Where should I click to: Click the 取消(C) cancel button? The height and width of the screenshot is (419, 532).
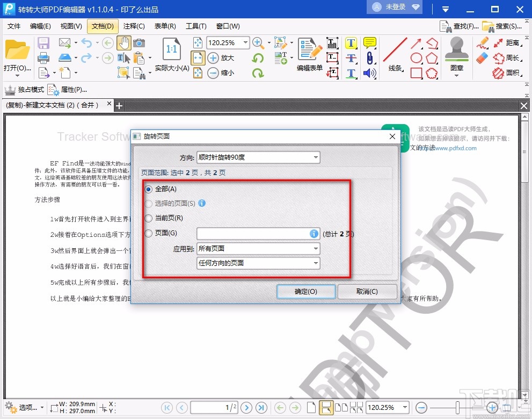[367, 291]
